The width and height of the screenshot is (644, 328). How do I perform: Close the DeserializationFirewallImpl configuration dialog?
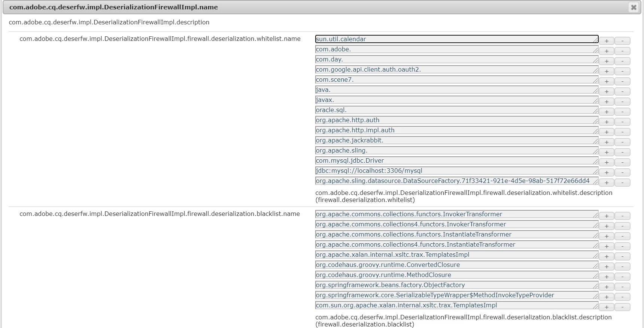(x=634, y=7)
